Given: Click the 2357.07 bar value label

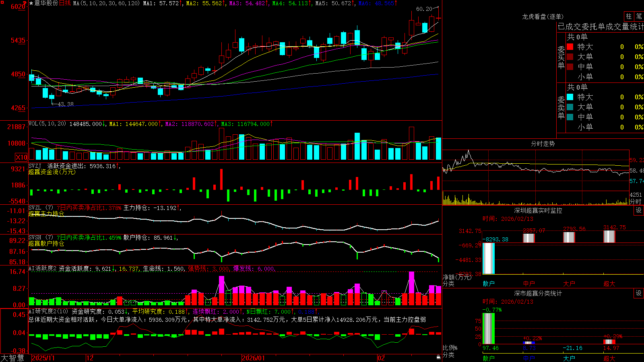Looking at the screenshot, I should pos(534,230).
